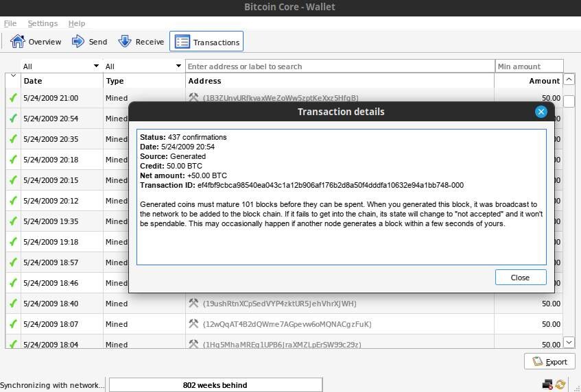Click mining pickaxe icon in 18:04 row
This screenshot has height=392, width=581.
coord(193,344)
